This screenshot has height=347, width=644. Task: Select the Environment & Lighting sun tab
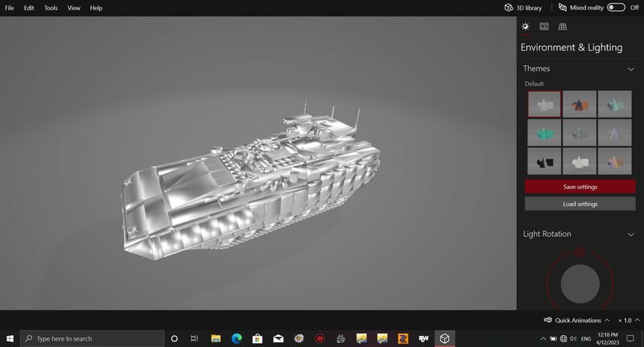526,27
